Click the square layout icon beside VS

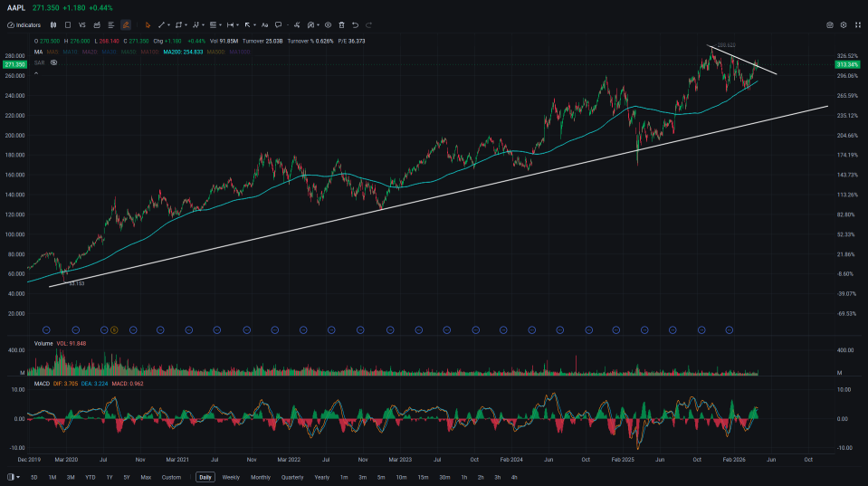[68, 25]
